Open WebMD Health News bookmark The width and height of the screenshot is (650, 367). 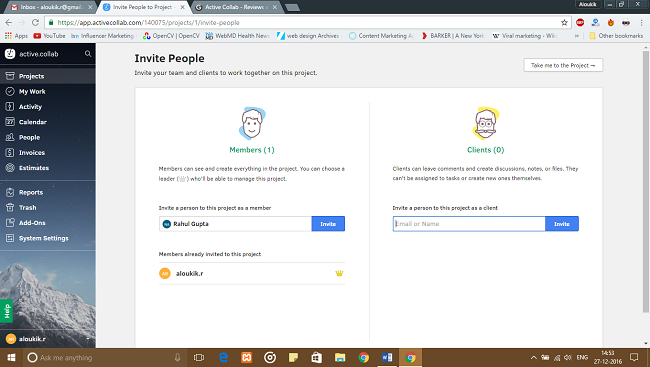pos(238,36)
